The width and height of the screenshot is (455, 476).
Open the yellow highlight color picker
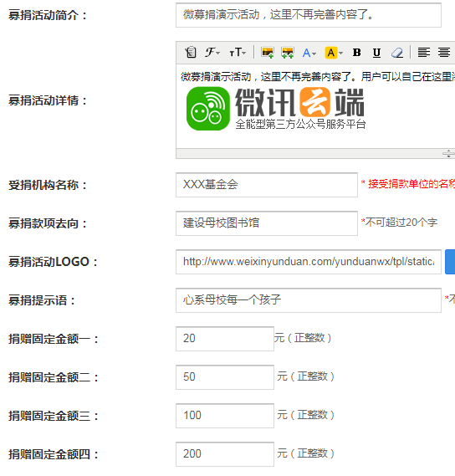click(x=334, y=53)
